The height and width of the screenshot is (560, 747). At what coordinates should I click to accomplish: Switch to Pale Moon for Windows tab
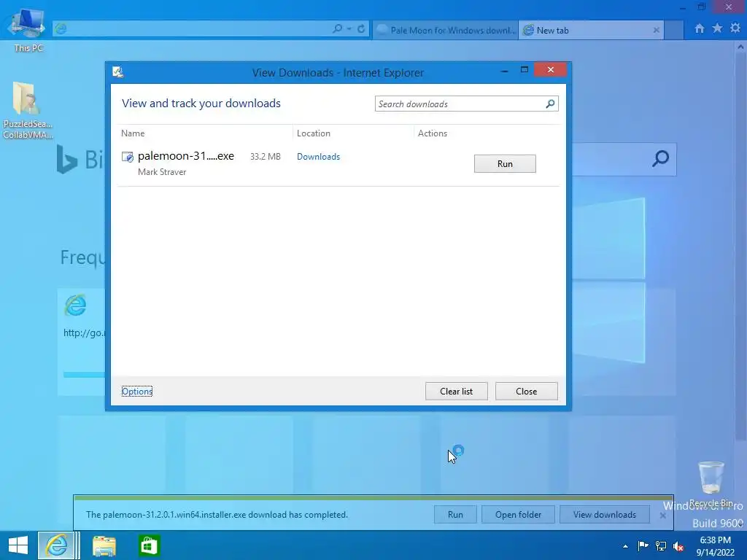coord(446,30)
